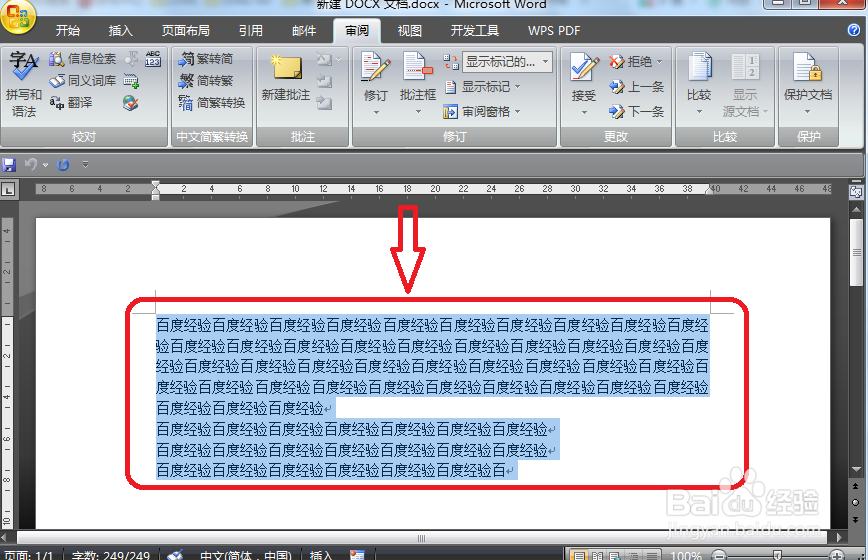Add a 新建批注 comment
Screen dimensions: 868x560
pyautogui.click(x=286, y=77)
